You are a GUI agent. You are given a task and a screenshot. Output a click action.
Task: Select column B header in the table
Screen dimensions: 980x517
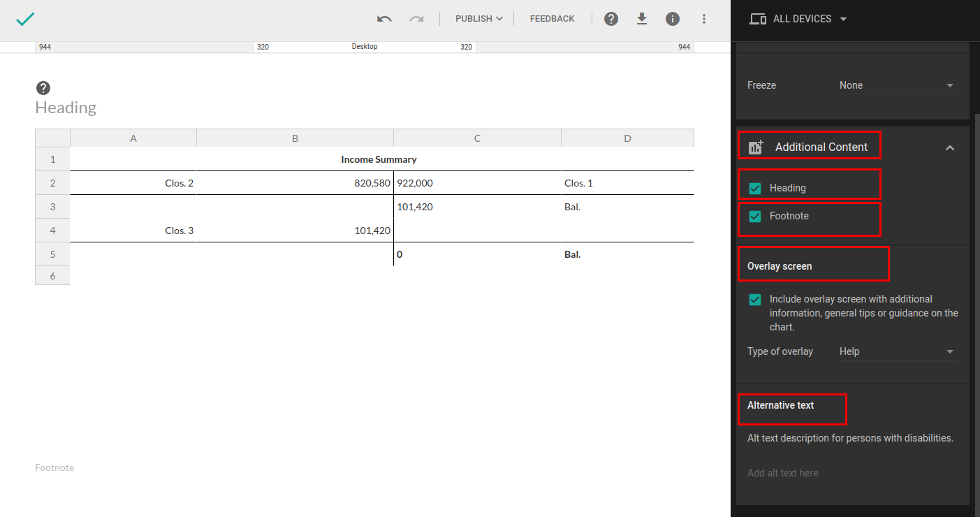[x=295, y=138]
